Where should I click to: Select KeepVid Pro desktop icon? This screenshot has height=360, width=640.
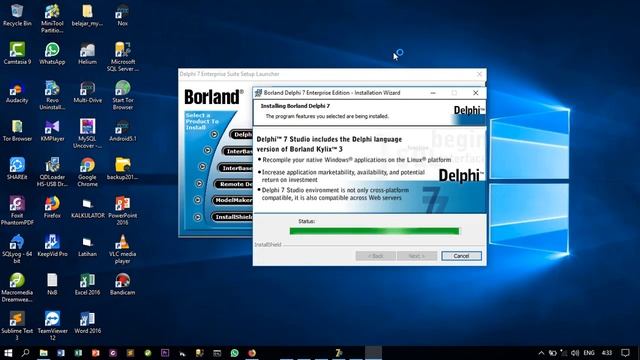[52, 245]
